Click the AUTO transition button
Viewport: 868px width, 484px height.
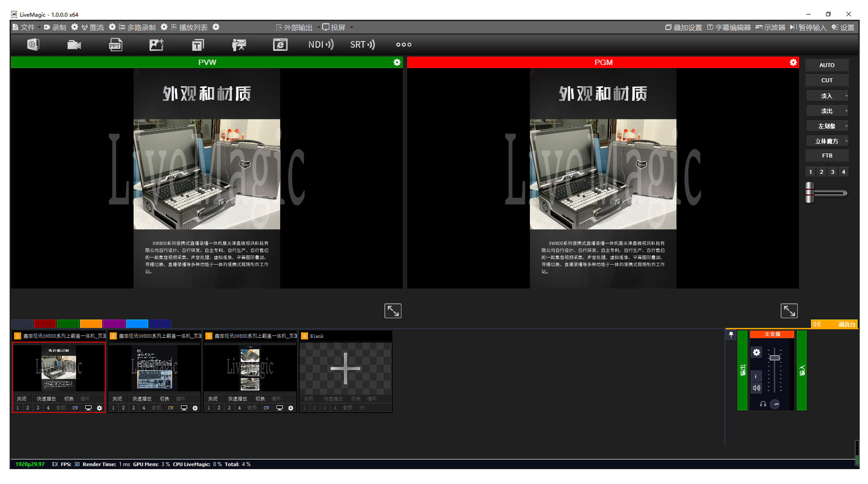827,65
